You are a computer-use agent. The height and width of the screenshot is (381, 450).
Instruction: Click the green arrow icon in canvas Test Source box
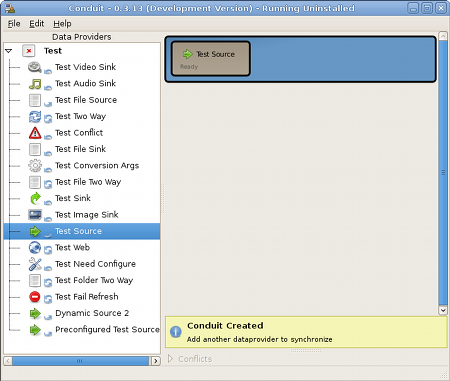click(188, 54)
